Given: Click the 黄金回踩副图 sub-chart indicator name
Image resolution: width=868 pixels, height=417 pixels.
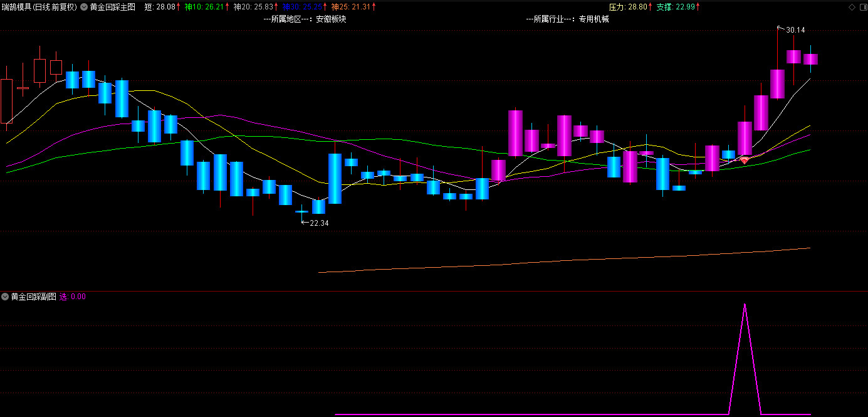Looking at the screenshot, I should point(34,297).
